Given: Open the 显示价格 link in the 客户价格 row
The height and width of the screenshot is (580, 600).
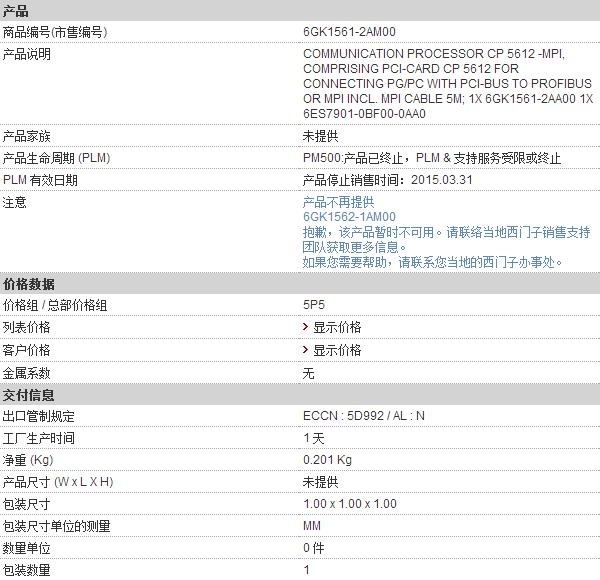Looking at the screenshot, I should (x=337, y=350).
